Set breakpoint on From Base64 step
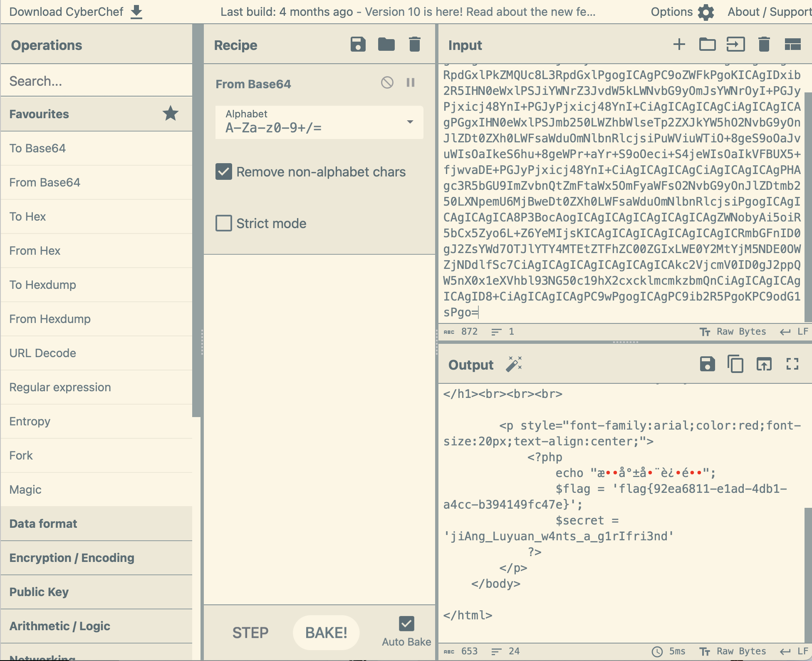812x661 pixels. tap(411, 83)
